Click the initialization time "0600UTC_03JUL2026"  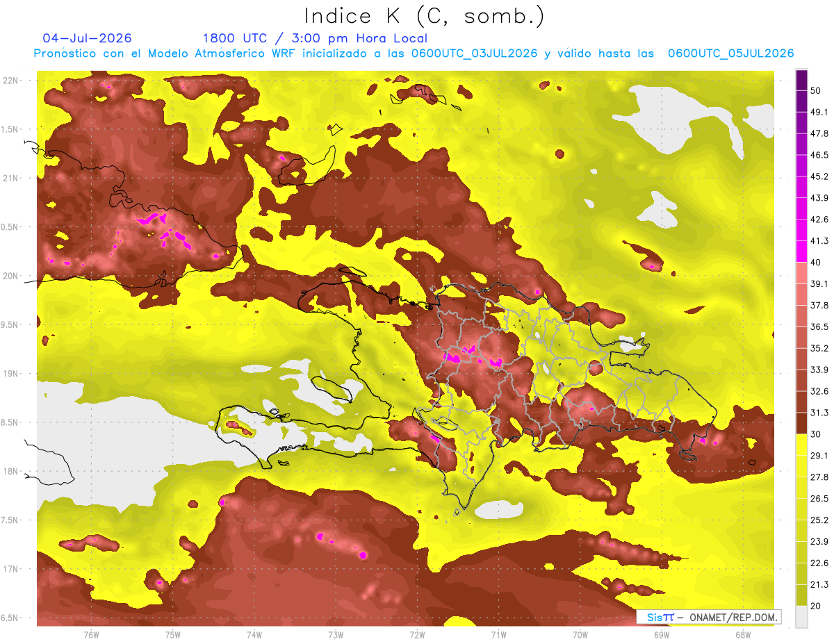pos(474,53)
